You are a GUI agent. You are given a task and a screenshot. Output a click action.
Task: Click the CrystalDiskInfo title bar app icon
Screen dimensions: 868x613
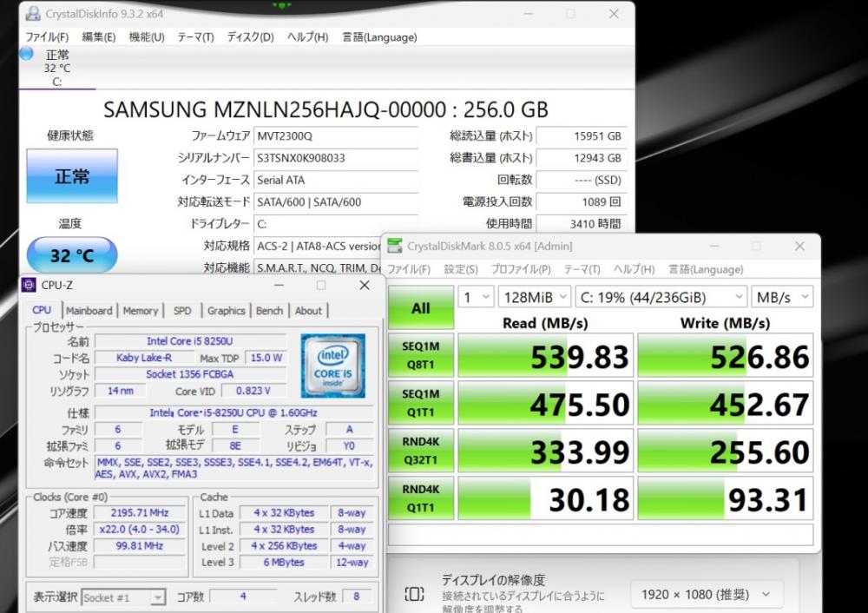tap(33, 14)
